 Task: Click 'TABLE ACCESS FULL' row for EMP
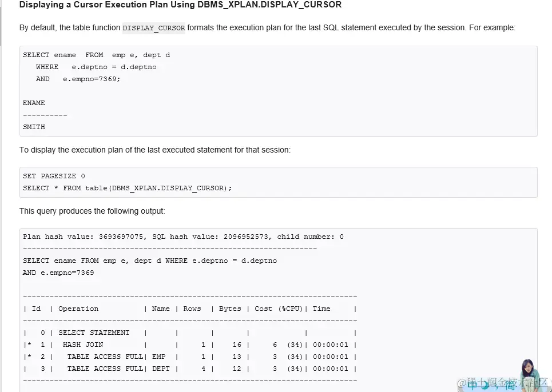105,357
